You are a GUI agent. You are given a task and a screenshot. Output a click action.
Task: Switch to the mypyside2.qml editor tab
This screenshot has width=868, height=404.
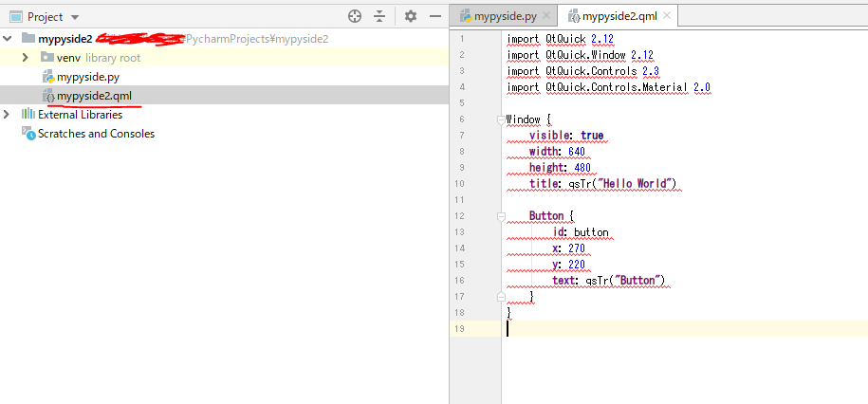tap(620, 16)
